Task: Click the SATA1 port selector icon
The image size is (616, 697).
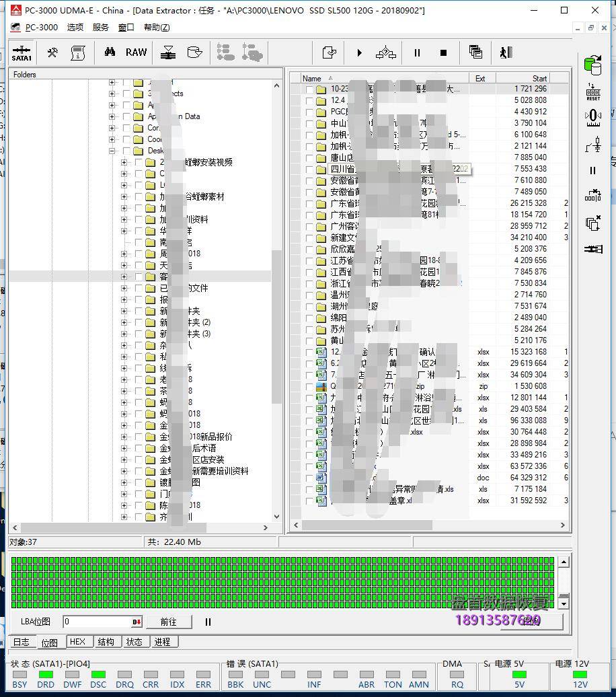Action: 22,52
